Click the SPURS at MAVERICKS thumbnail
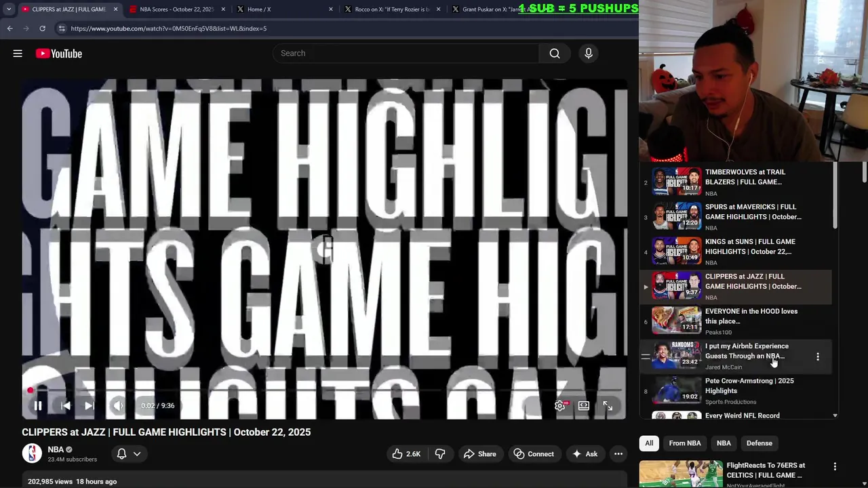This screenshot has width=868, height=488. [x=677, y=217]
